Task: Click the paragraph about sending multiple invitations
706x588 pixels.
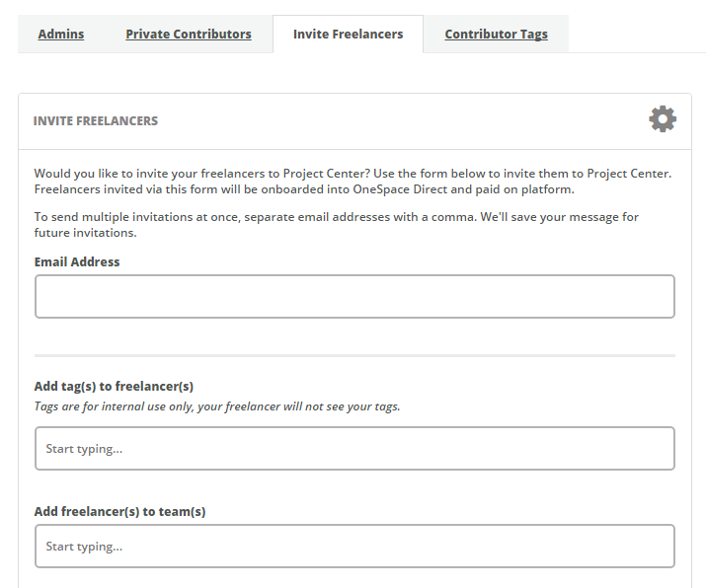Action: click(337, 225)
